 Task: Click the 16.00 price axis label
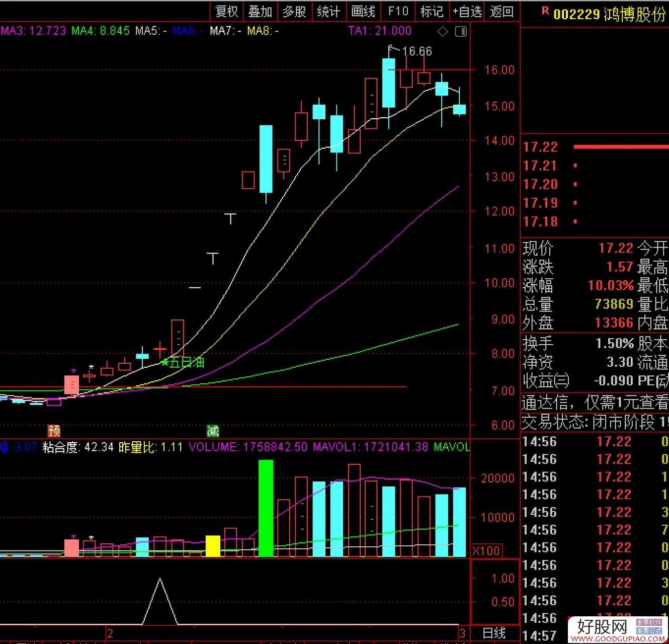(499, 70)
